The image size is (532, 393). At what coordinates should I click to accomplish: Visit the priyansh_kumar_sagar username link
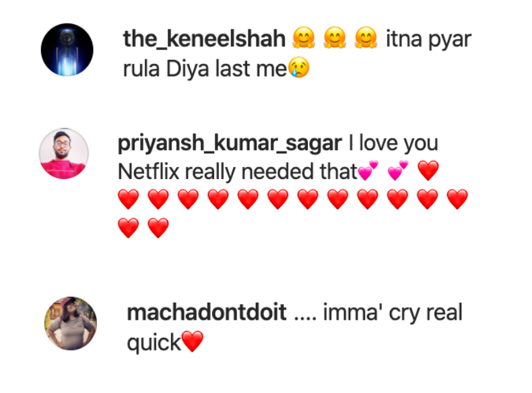(230, 143)
